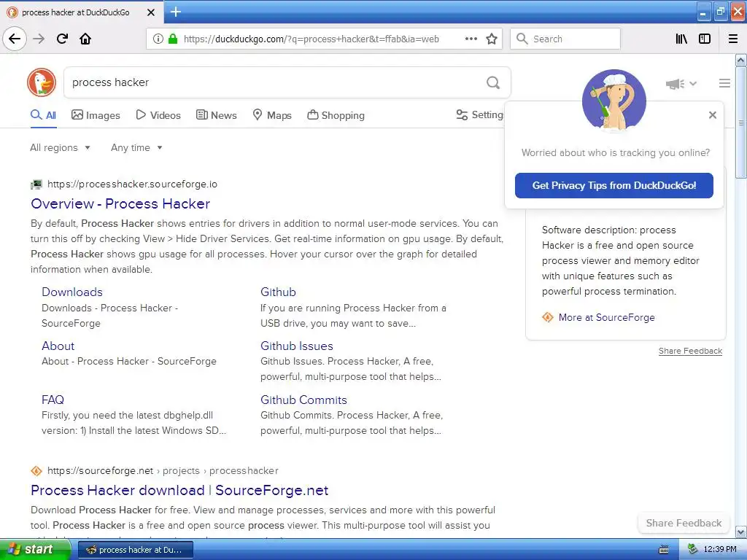Click the vertical scrollbar thumb
This screenshot has width=747, height=560.
740,122
